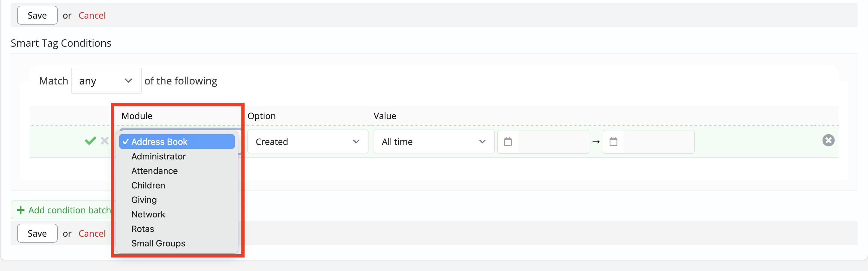Image resolution: width=868 pixels, height=271 pixels.
Task: Click the top Save button
Action: pos(37,15)
